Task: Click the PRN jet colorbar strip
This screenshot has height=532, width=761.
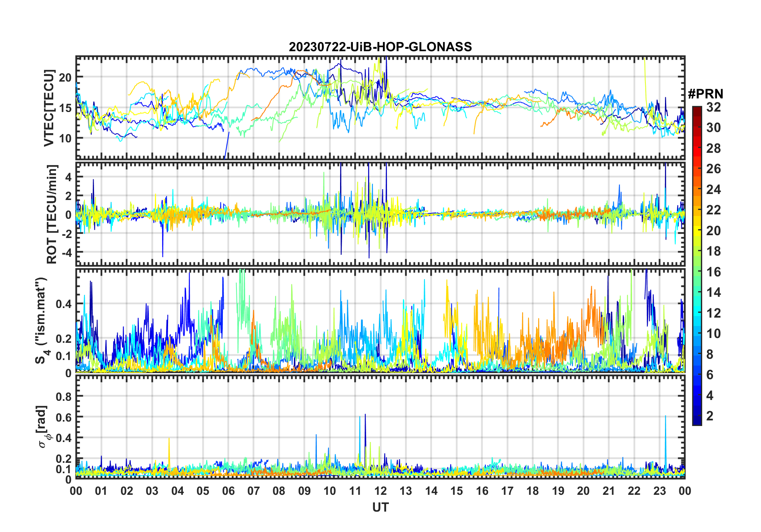Action: pyautogui.click(x=697, y=266)
